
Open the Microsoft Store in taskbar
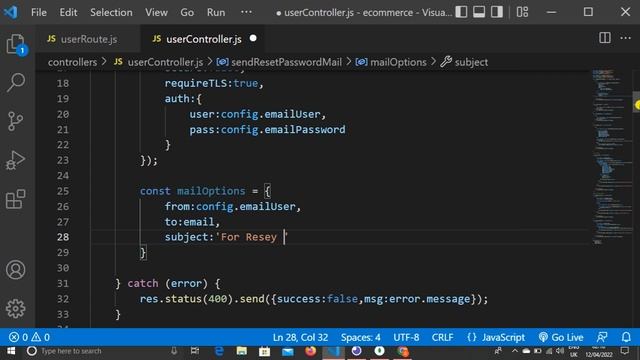[x=264, y=351]
